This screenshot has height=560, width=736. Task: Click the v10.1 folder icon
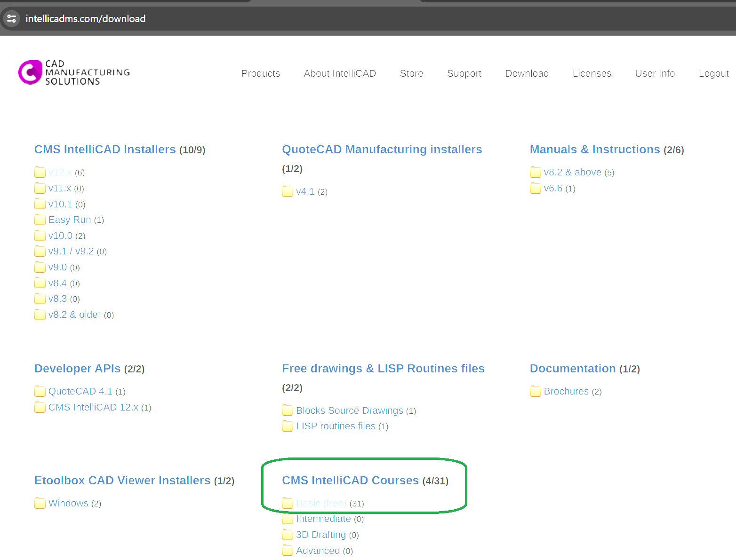40,204
